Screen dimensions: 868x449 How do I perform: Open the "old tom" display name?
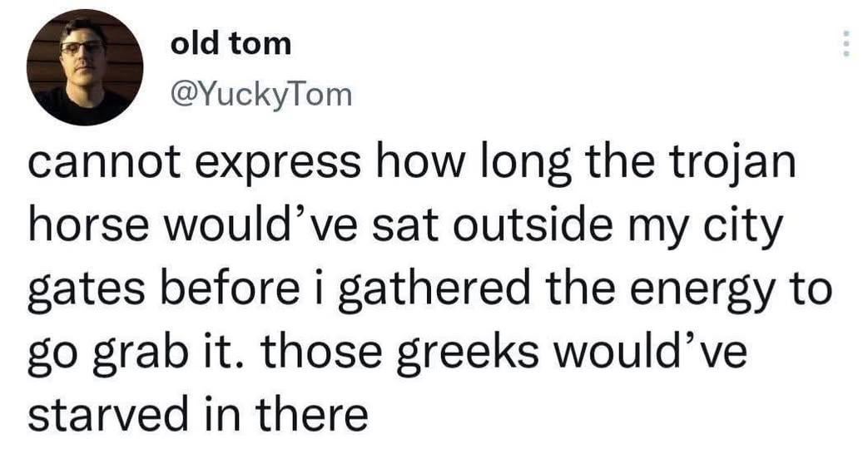[231, 44]
